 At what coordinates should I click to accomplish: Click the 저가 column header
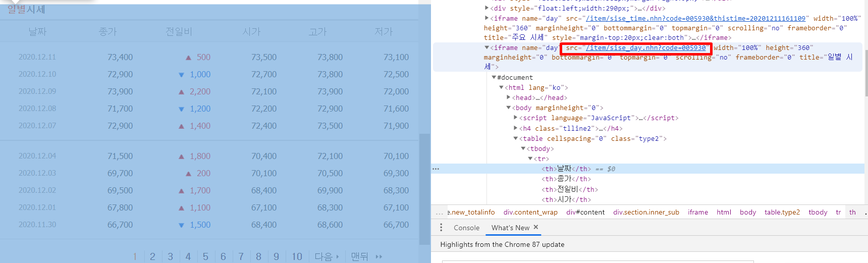click(x=384, y=31)
